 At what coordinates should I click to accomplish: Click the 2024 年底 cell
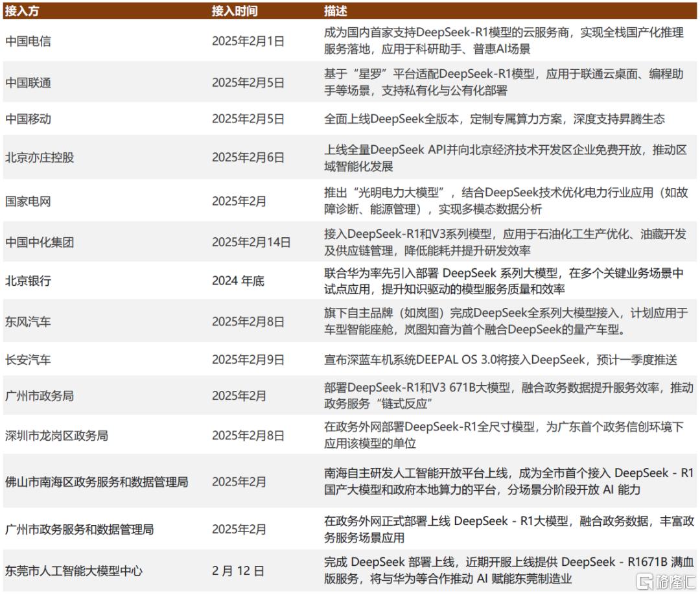coord(238,281)
